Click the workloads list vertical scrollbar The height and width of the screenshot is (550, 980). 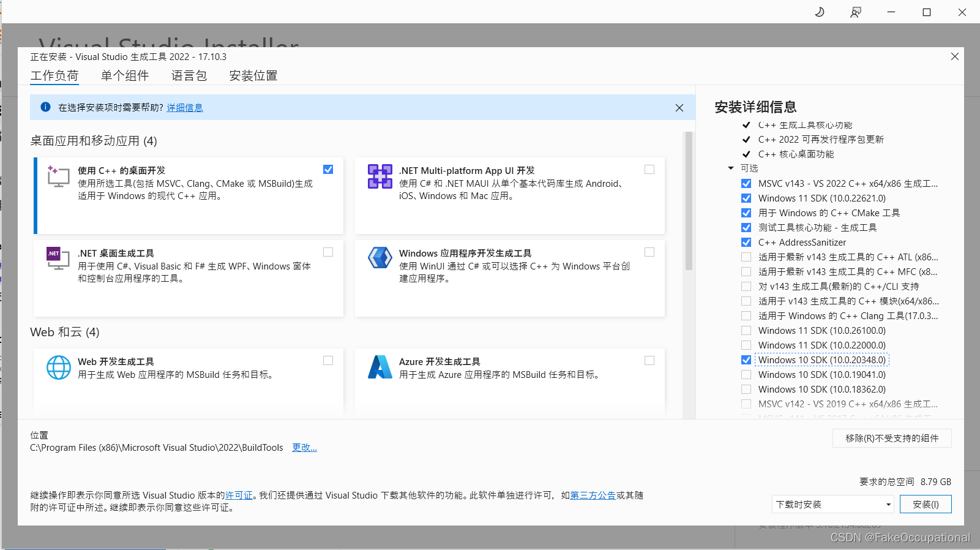coord(689,201)
